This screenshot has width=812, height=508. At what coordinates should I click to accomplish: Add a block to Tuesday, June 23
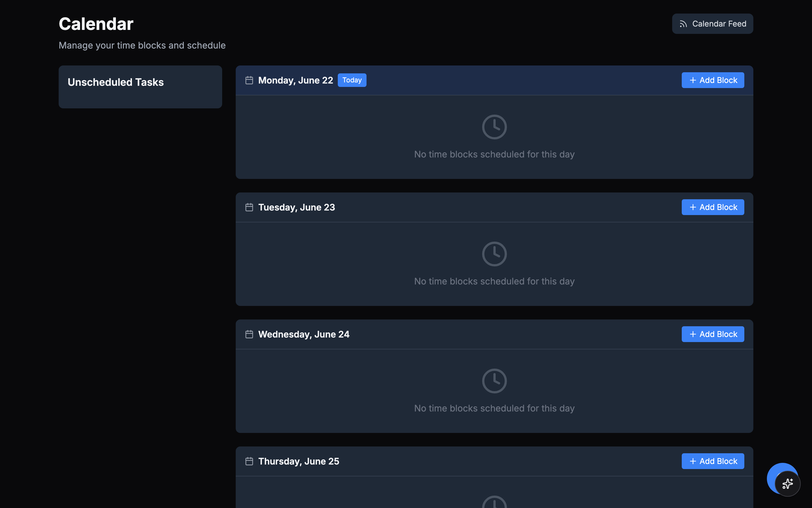pos(713,207)
